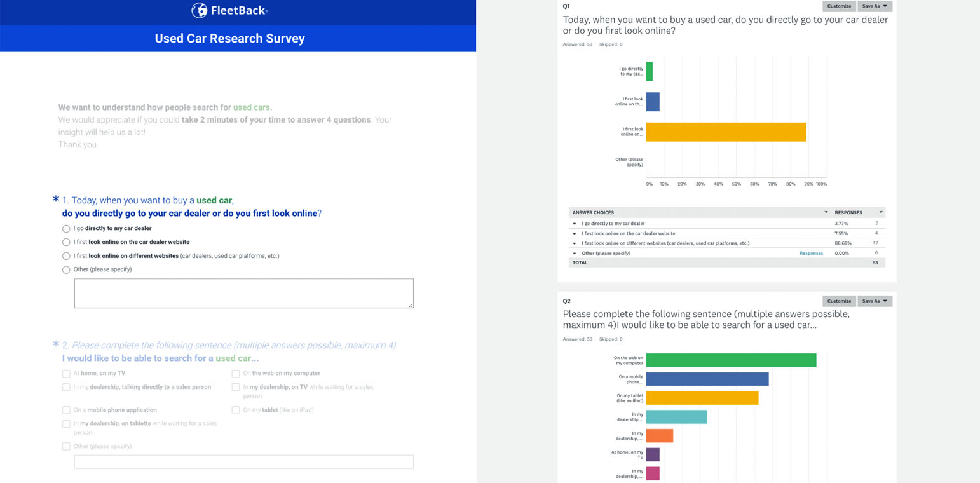The image size is (980, 483).
Task: Open the Save As dropdown for Q1
Action: click(875, 6)
